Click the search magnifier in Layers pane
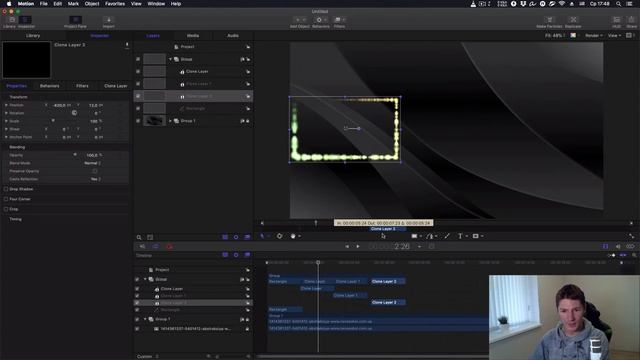Screen dimensions: 640x360 pos(139,237)
